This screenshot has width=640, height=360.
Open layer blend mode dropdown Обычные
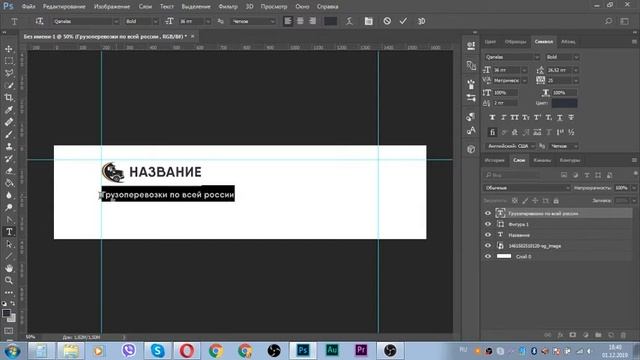point(527,188)
